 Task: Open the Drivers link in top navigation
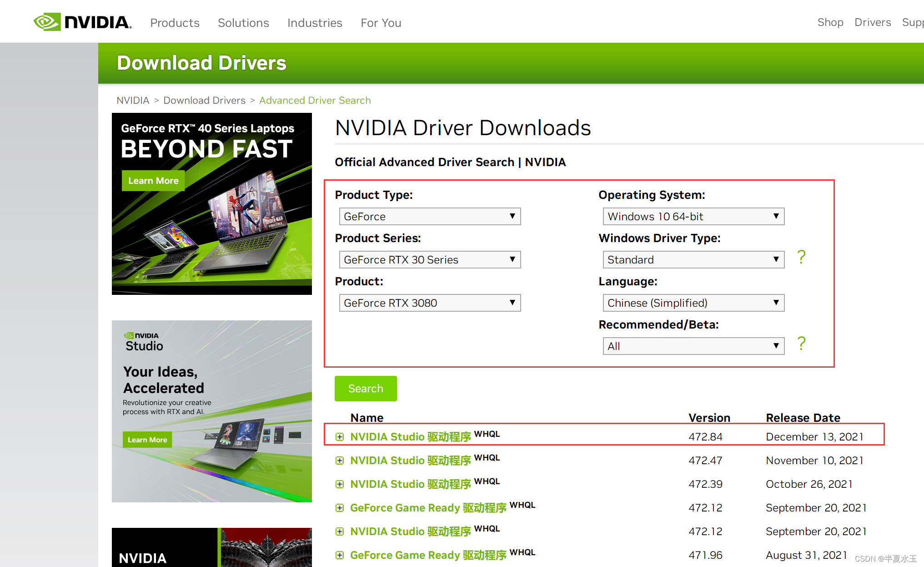(x=872, y=22)
